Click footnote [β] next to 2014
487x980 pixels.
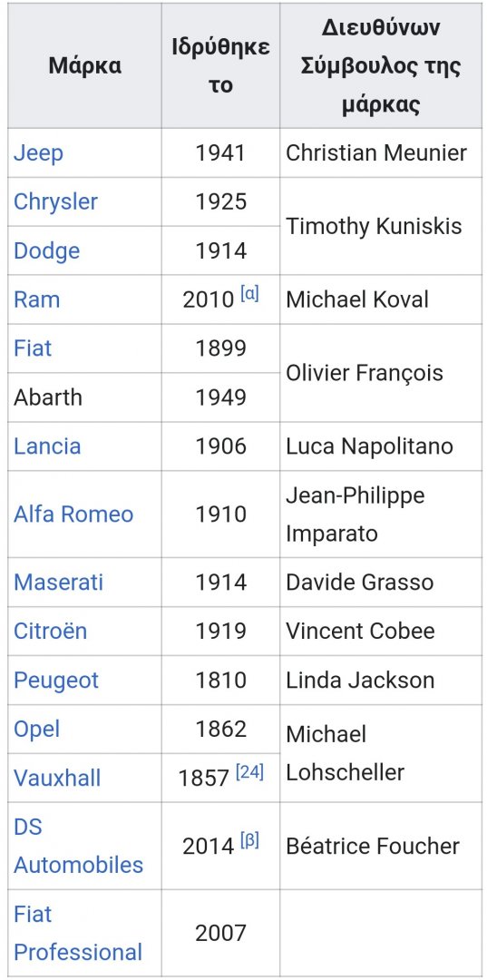[249, 841]
